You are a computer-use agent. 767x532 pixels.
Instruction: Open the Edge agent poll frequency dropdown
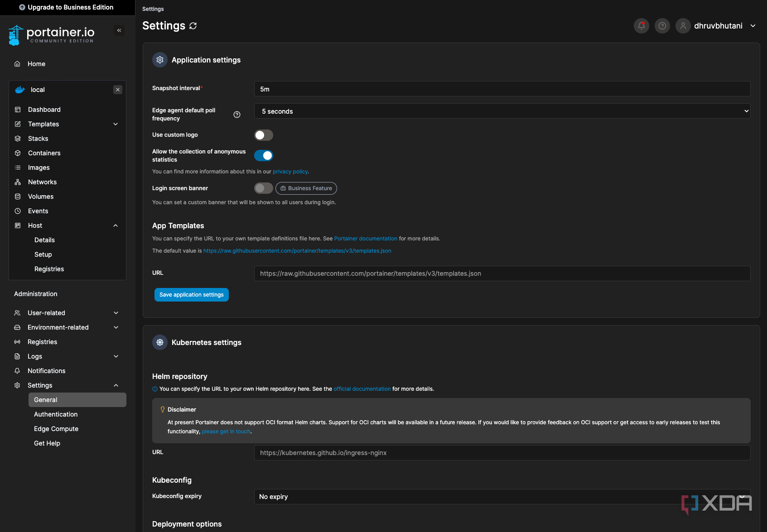(x=502, y=111)
